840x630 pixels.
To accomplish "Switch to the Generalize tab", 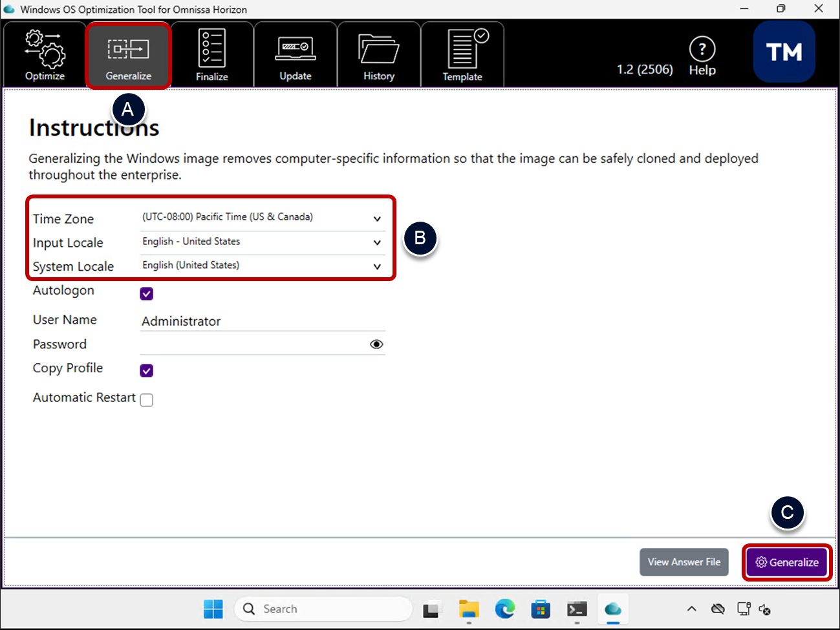I will pos(128,56).
